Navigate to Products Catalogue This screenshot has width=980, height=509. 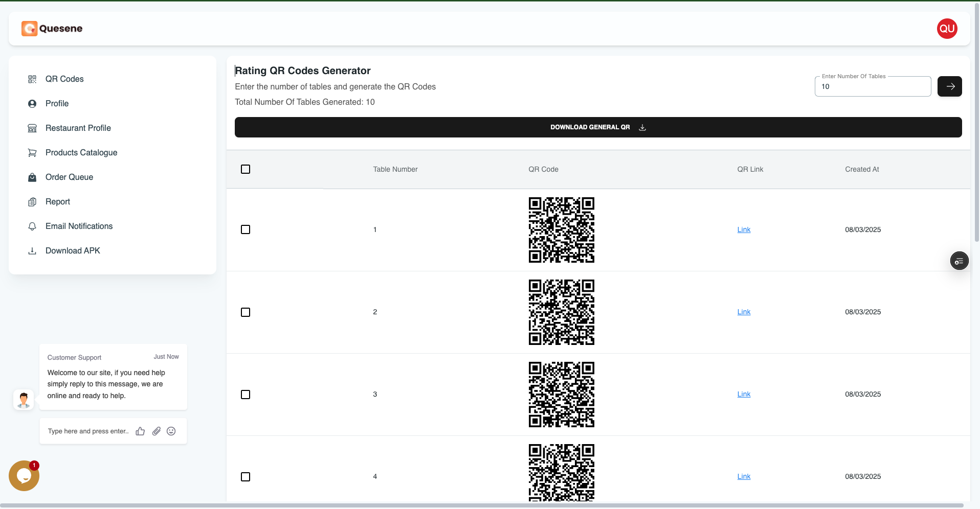click(x=81, y=153)
